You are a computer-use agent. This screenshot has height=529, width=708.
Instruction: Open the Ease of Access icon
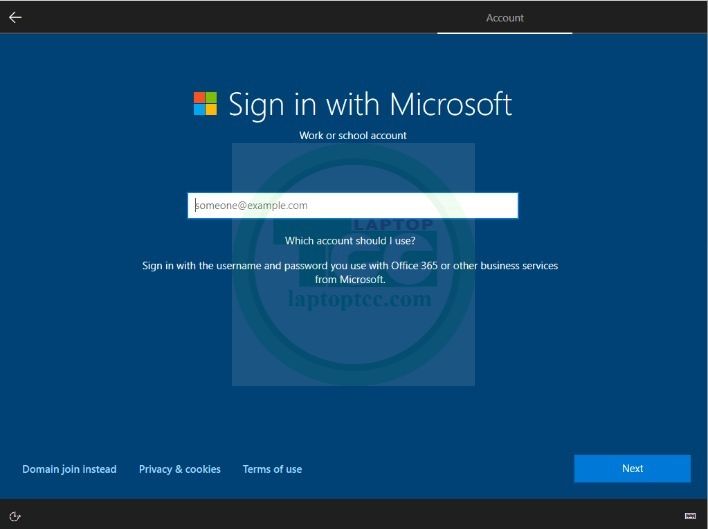tap(15, 516)
